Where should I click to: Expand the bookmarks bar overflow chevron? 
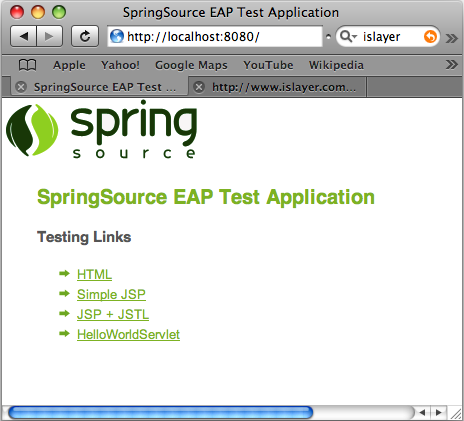point(452,64)
